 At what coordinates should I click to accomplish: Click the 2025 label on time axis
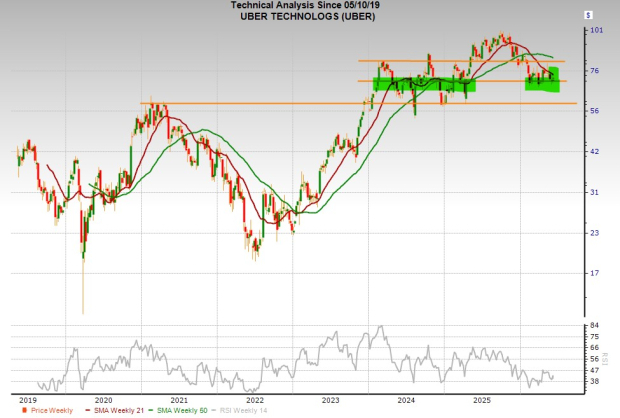482,400
